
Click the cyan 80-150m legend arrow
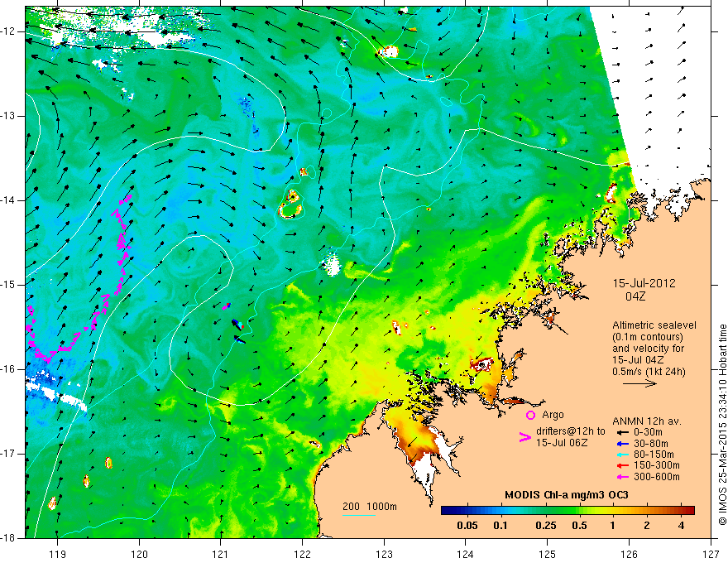click(622, 455)
